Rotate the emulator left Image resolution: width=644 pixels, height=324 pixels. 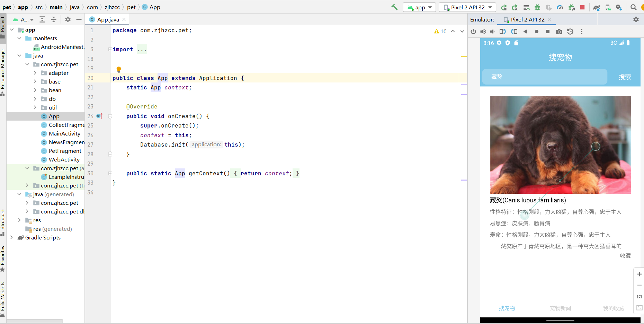click(x=503, y=32)
